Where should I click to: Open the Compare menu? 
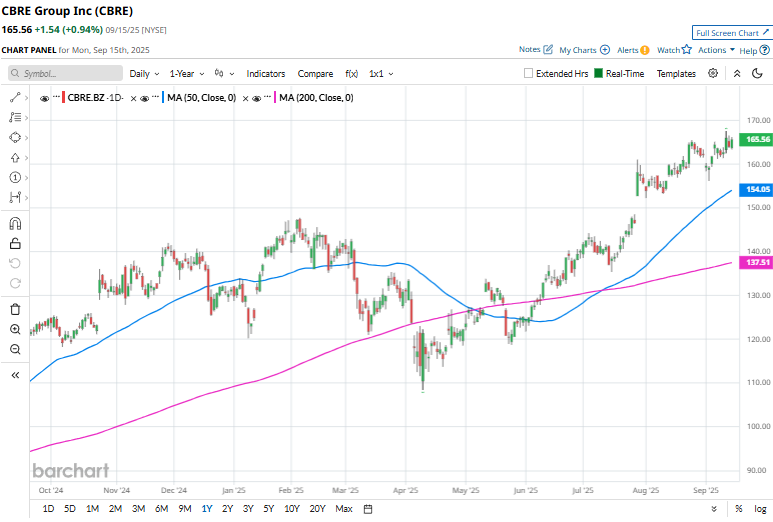315,73
